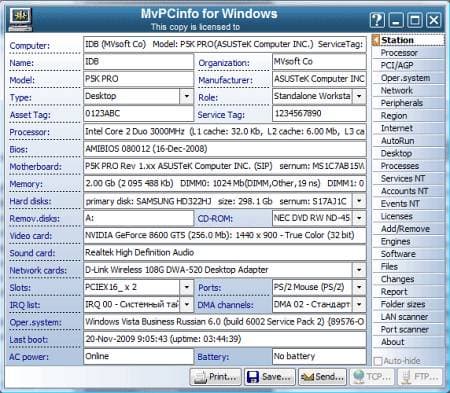This screenshot has height=393, width=450.
Task: Click the Oper.system info field
Action: tap(225, 322)
